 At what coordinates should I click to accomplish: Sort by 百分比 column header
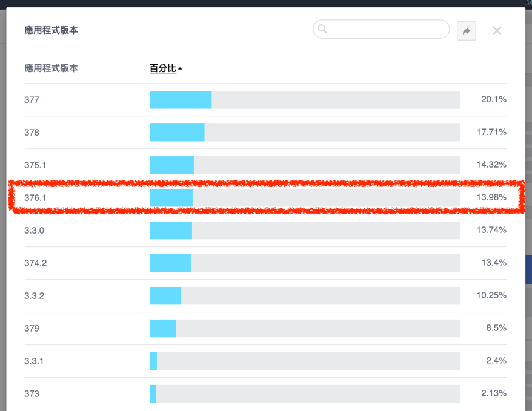tap(162, 68)
